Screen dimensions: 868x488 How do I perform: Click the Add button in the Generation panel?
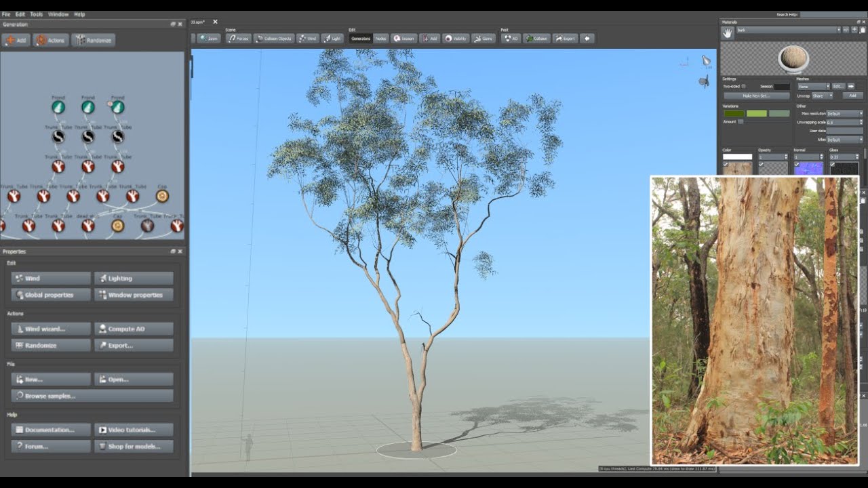pyautogui.click(x=16, y=40)
